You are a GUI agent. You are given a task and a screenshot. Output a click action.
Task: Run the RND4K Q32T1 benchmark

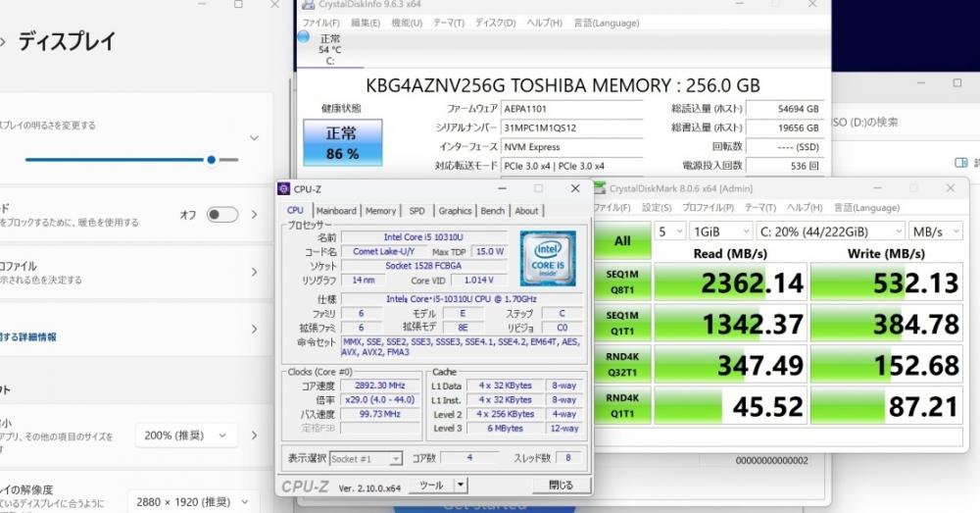click(622, 364)
